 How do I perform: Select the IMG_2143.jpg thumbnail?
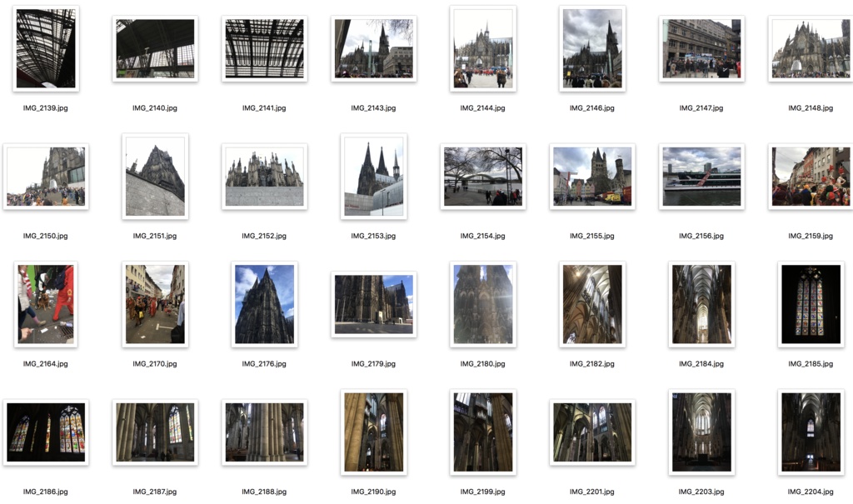click(x=374, y=48)
